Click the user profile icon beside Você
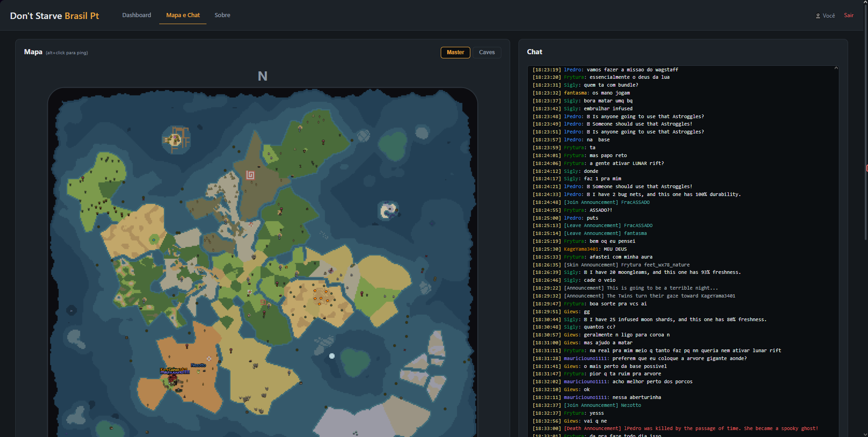 (818, 16)
